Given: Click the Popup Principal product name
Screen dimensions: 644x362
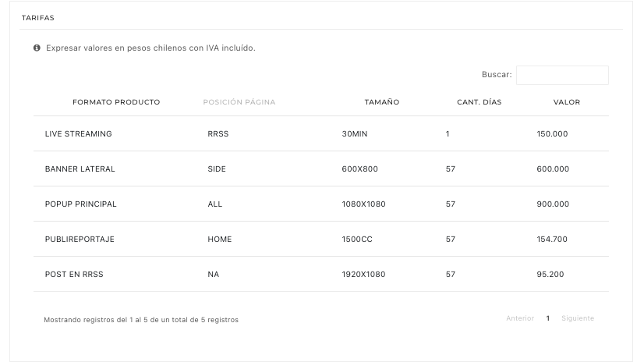Looking at the screenshot, I should pos(80,204).
